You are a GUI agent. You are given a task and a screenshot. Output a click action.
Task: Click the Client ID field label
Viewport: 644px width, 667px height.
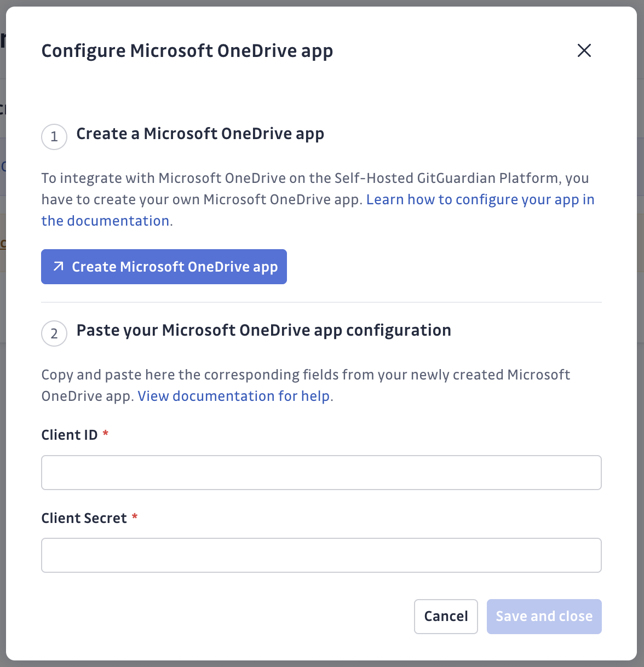pos(70,435)
